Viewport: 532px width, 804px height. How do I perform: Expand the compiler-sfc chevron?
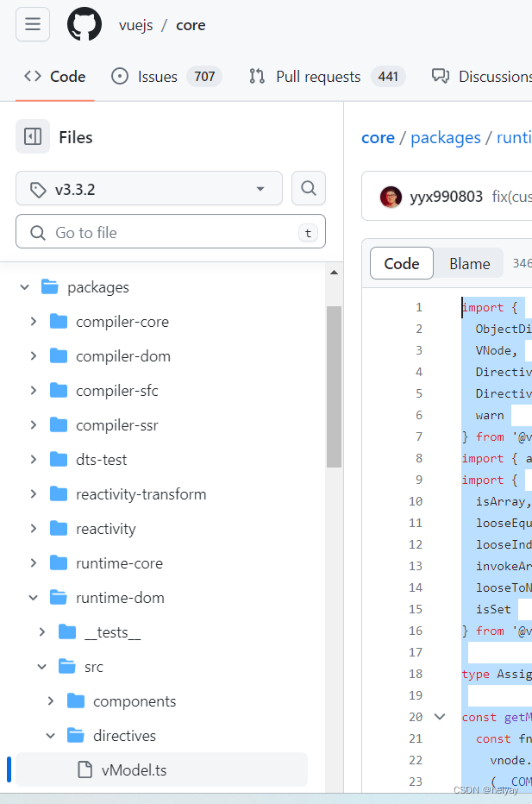[x=34, y=390]
